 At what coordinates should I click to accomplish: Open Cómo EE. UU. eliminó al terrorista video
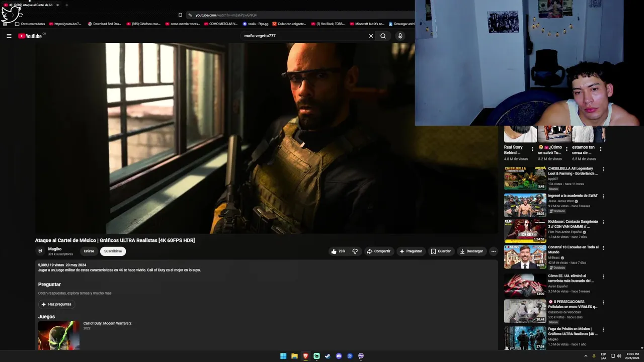pyautogui.click(x=525, y=285)
